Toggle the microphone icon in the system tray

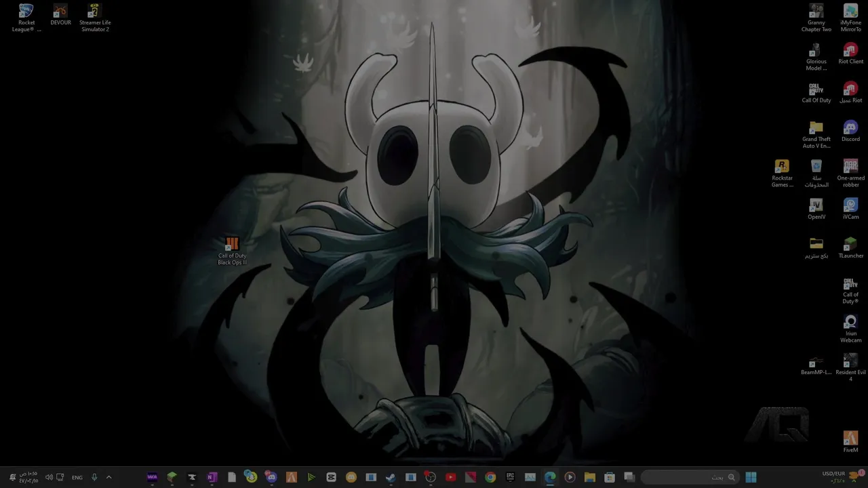click(94, 477)
